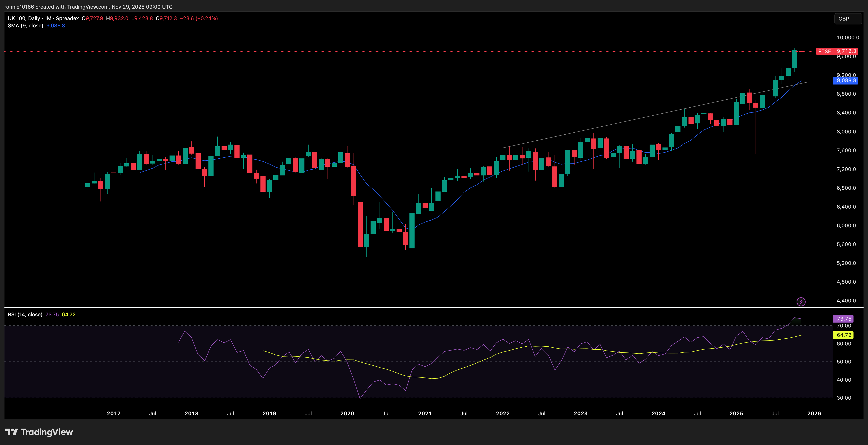This screenshot has height=445, width=868.
Task: Click the 2023 label on the time axis
Action: [x=581, y=414]
